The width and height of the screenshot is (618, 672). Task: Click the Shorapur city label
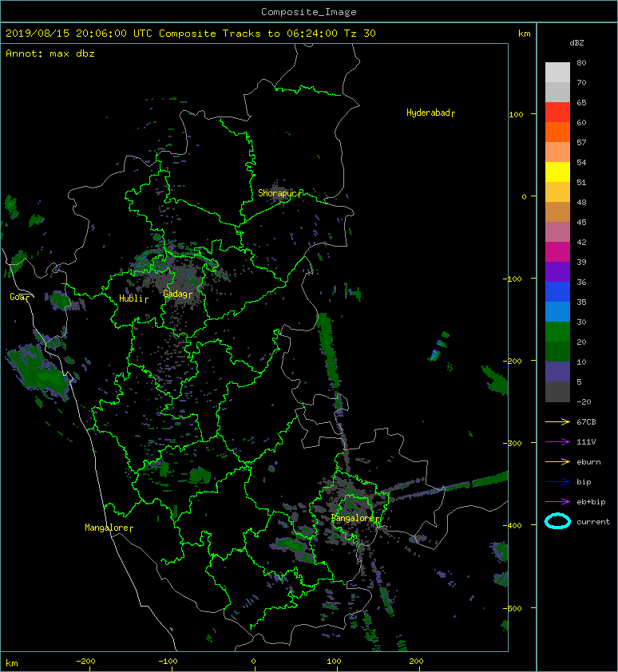pyautogui.click(x=277, y=193)
